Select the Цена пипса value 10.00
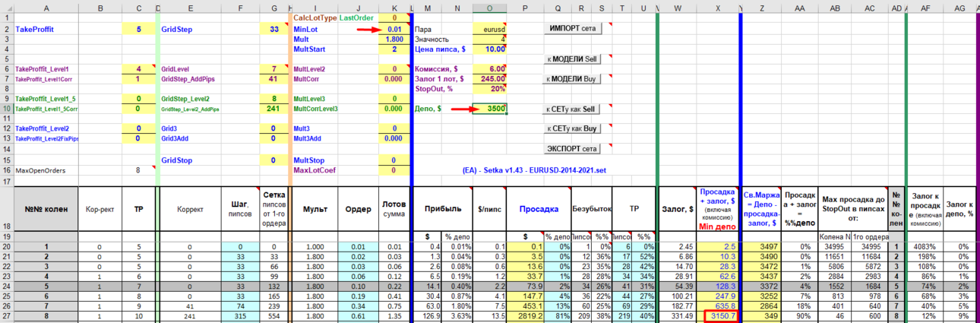Image resolution: width=980 pixels, height=323 pixels. tap(489, 49)
